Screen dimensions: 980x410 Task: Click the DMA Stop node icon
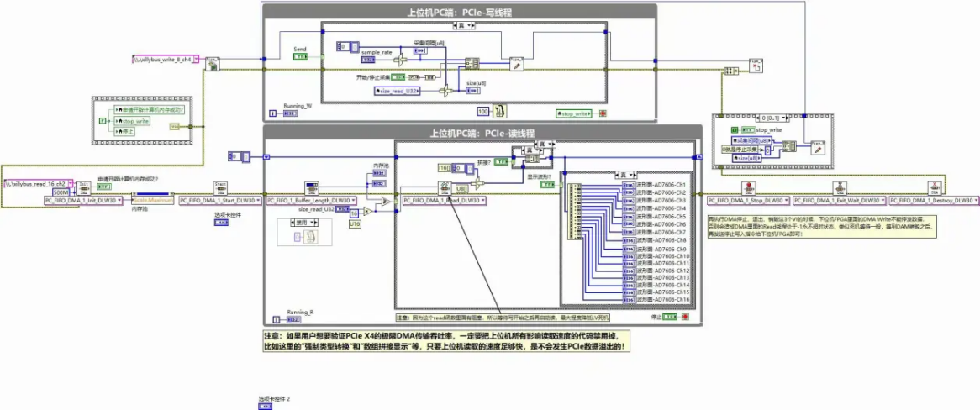click(747, 187)
